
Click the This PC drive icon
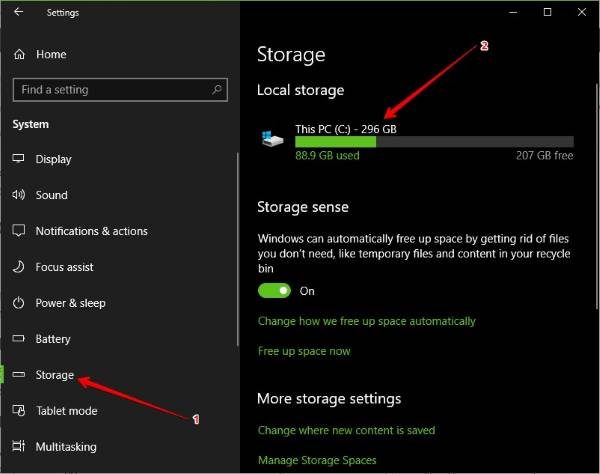(272, 140)
